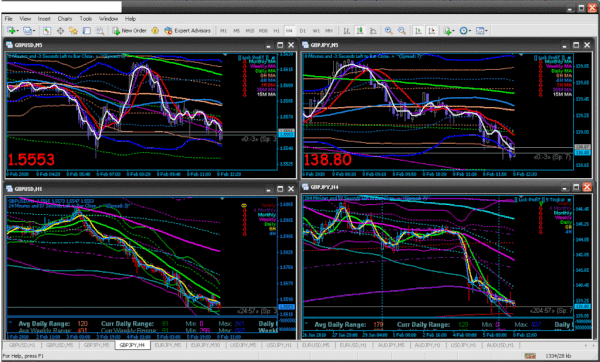Open the periodicity clock dropdown
600x362 pixels.
tap(465, 31)
